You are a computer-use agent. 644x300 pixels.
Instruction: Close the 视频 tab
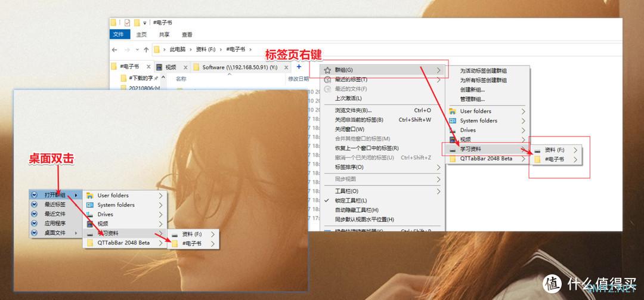point(185,67)
